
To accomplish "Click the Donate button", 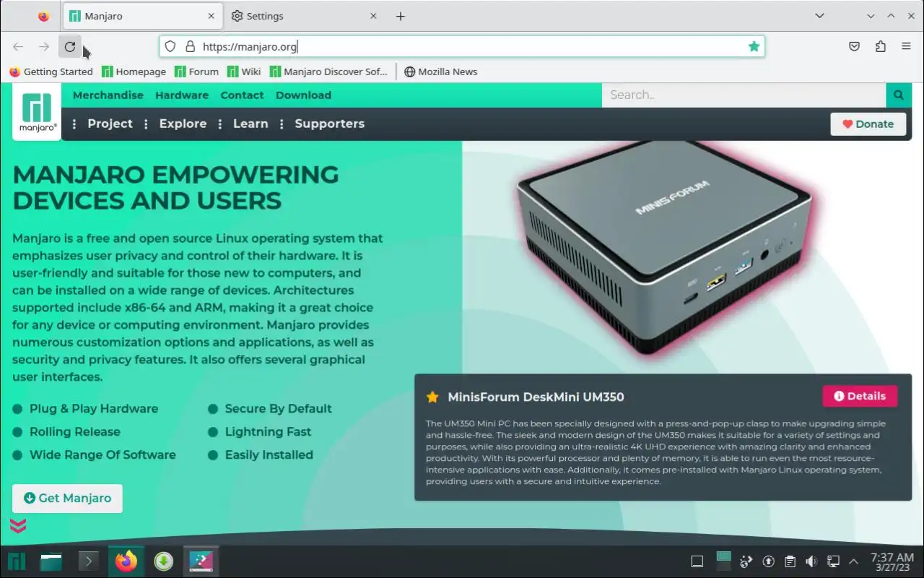I will click(868, 124).
